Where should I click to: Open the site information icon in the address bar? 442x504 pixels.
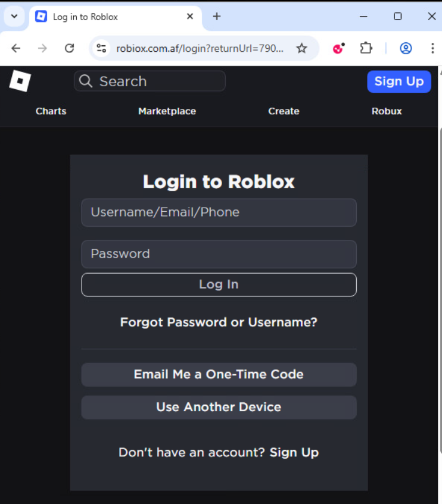[101, 48]
